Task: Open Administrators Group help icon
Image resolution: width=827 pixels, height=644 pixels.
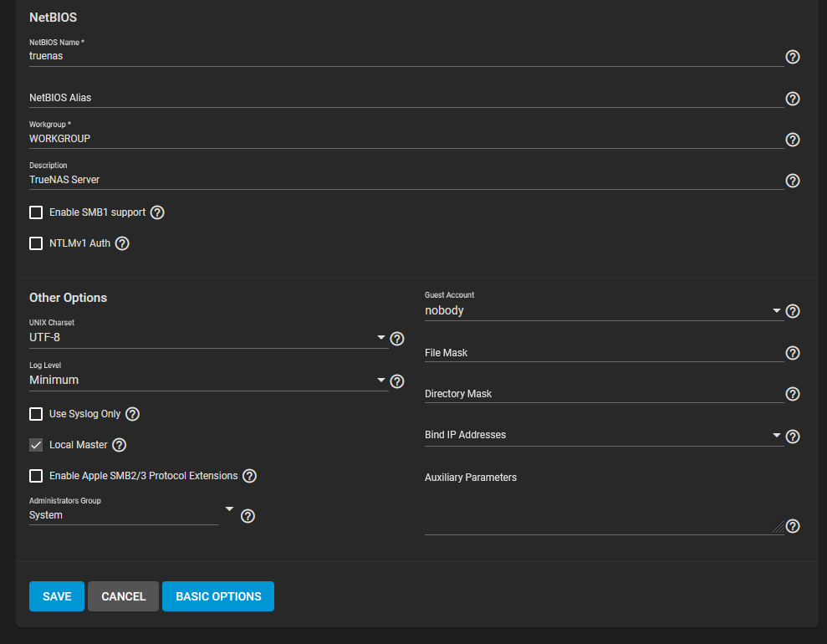Action: 248,516
